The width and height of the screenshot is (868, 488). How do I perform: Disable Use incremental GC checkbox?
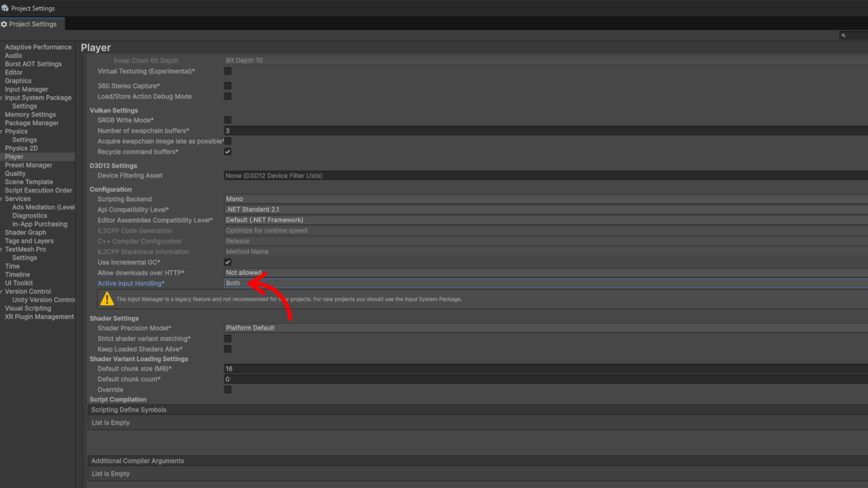[228, 262]
